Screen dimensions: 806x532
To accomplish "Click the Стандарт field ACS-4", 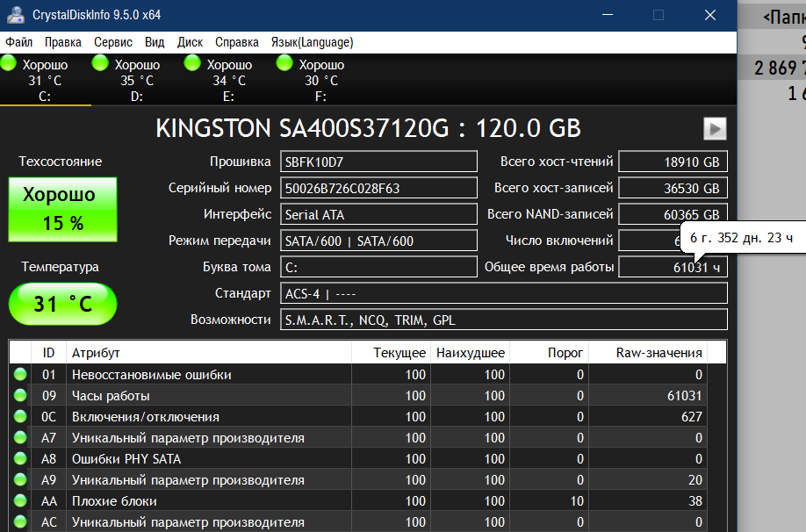I will tap(504, 293).
